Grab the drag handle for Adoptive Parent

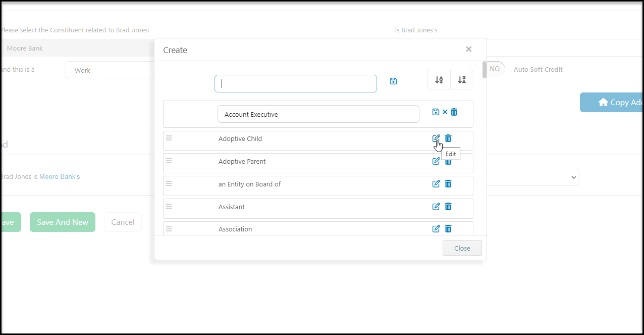[x=169, y=161]
